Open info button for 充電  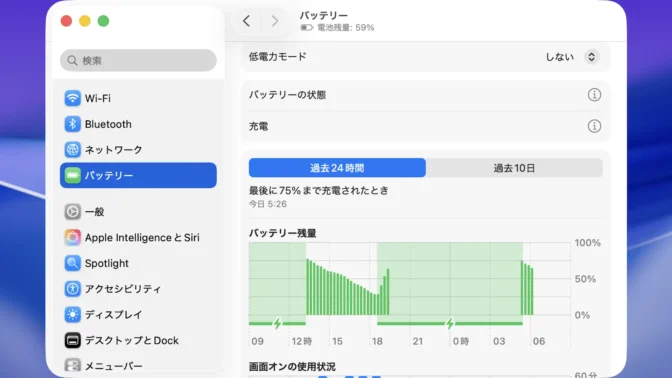point(594,126)
